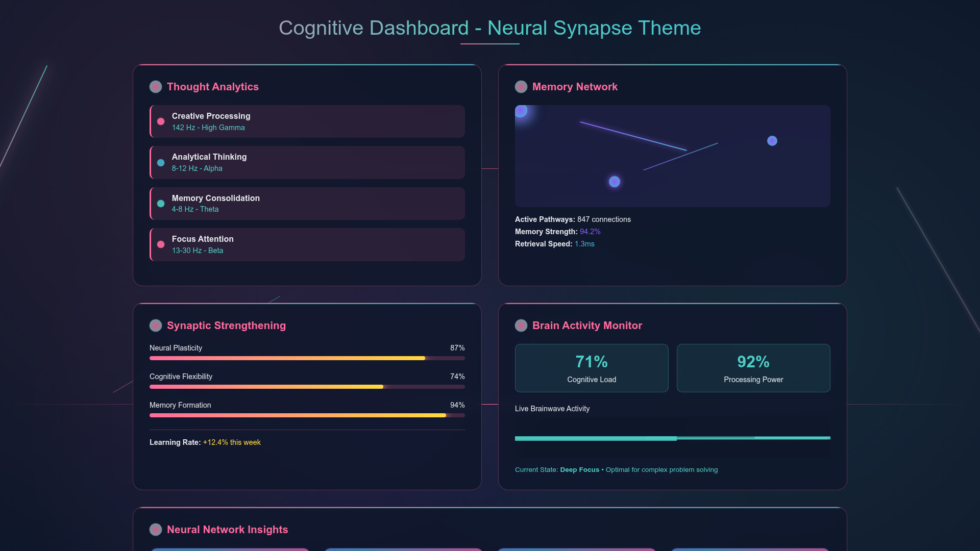Click the Thought Analytics header icon
The width and height of the screenshot is (980, 551).
[x=156, y=87]
